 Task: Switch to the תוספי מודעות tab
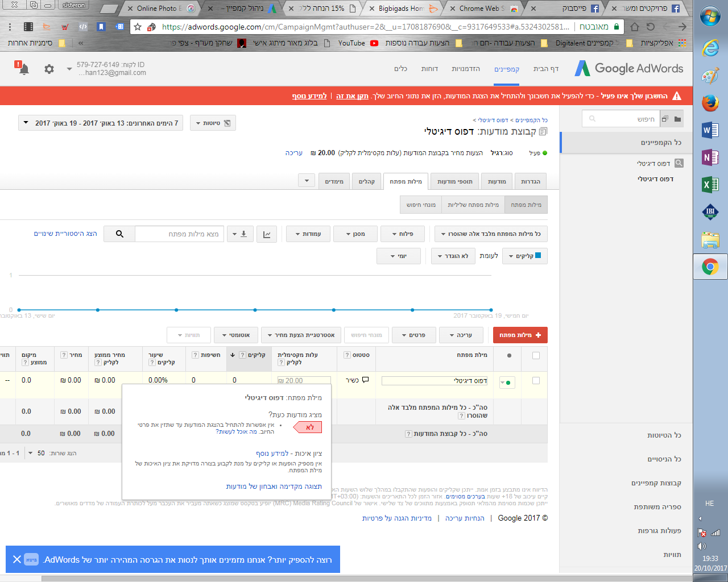tap(454, 181)
